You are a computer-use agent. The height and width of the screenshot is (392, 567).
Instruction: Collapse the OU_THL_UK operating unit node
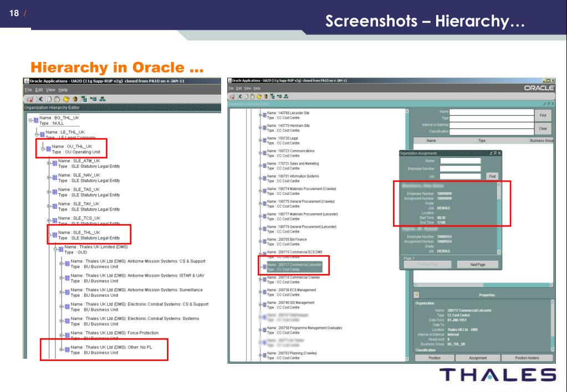(43, 149)
